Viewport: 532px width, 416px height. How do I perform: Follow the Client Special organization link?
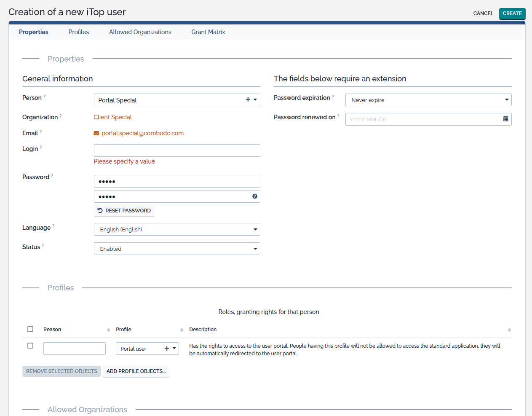(112, 117)
